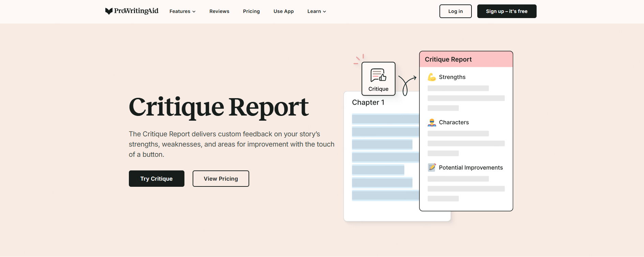Screen dimensions: 644x257
Task: Click the Critique Report panel header
Action: pyautogui.click(x=466, y=59)
